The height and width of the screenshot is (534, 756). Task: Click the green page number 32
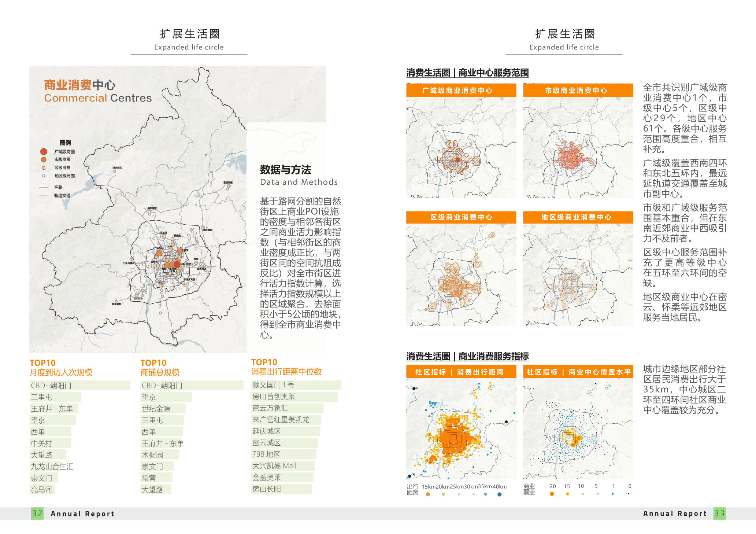[37, 513]
